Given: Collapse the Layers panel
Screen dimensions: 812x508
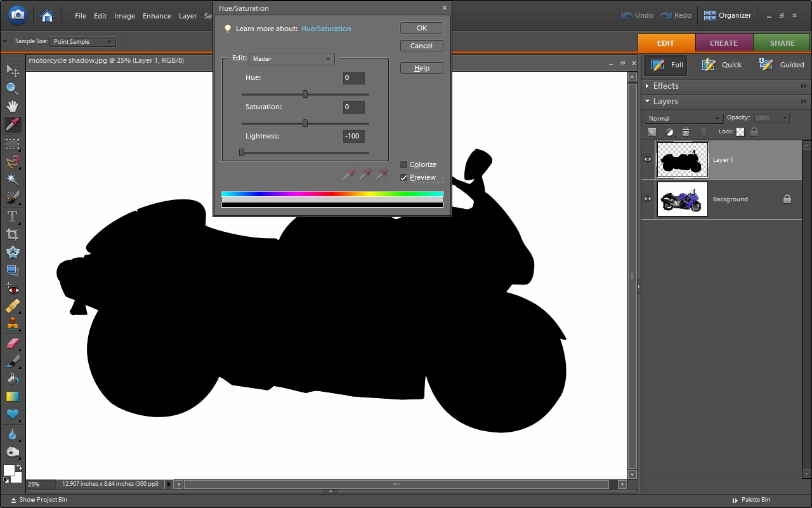Looking at the screenshot, I should coord(647,102).
